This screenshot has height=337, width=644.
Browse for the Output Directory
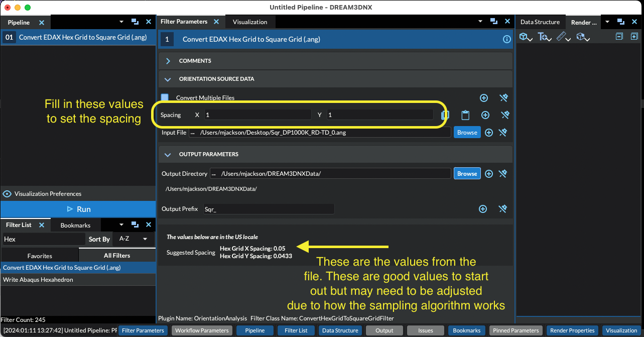coord(467,173)
